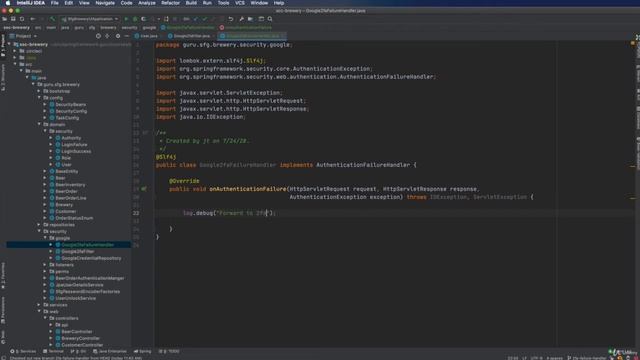This screenshot has width=640, height=360.
Task: Collapse the sso-brewery root node
Action: (9, 44)
